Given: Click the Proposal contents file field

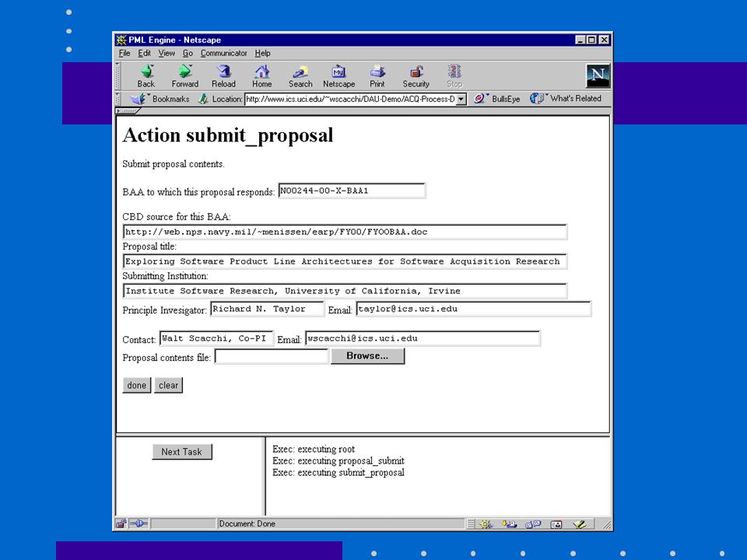Looking at the screenshot, I should (271, 356).
